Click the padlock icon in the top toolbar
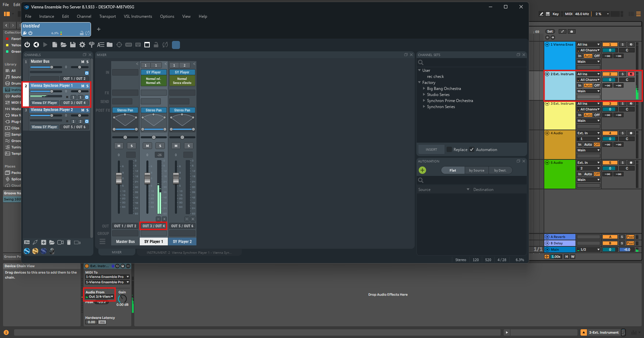This screenshot has height=338, width=644. [156, 45]
